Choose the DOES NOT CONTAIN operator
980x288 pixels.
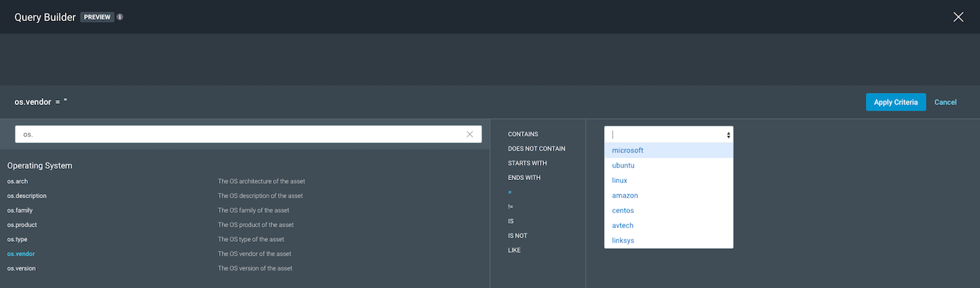click(536, 149)
